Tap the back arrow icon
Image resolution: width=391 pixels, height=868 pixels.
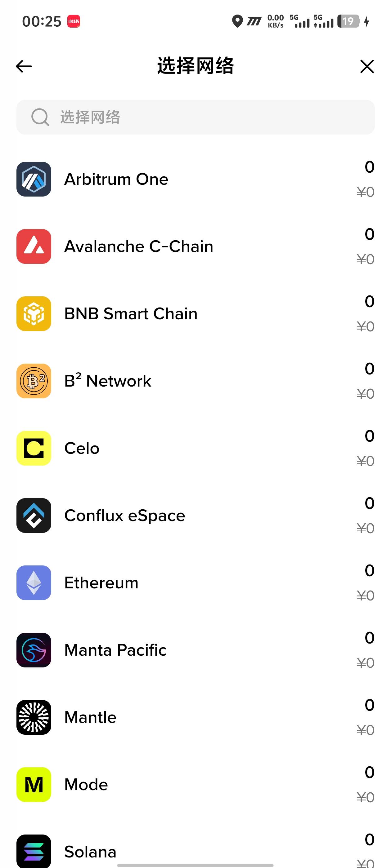coord(24,66)
